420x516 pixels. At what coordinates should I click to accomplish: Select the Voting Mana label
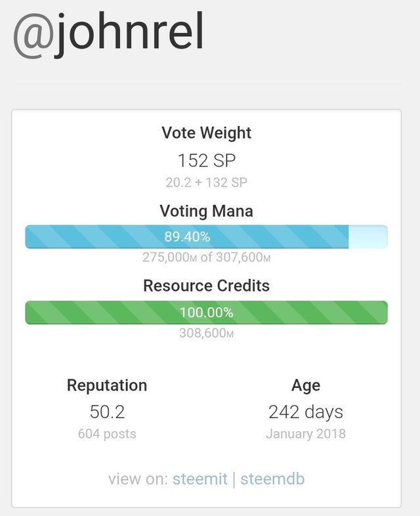pyautogui.click(x=206, y=211)
